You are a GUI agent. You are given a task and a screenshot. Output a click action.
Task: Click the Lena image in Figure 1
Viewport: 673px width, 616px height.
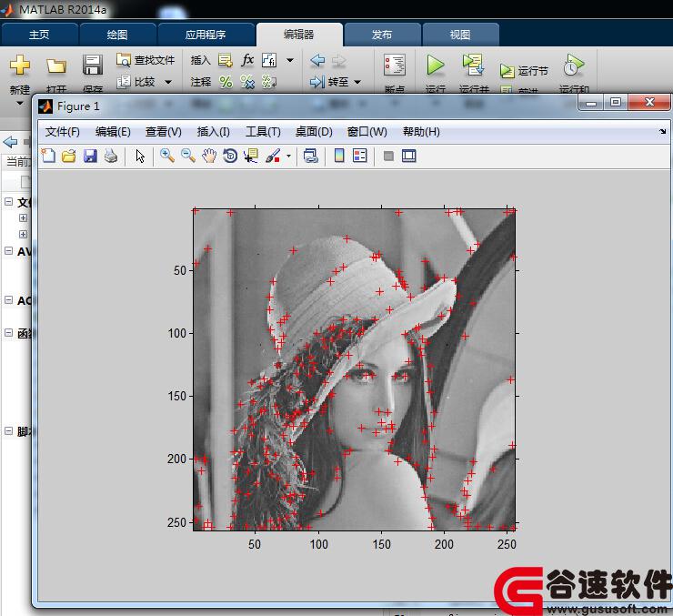click(354, 369)
